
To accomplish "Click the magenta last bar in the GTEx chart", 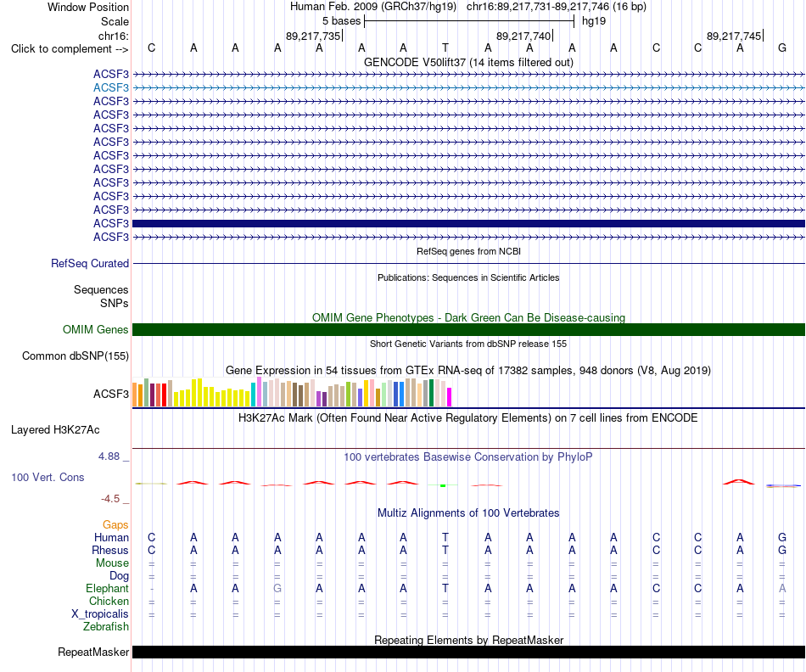I will coord(449,397).
